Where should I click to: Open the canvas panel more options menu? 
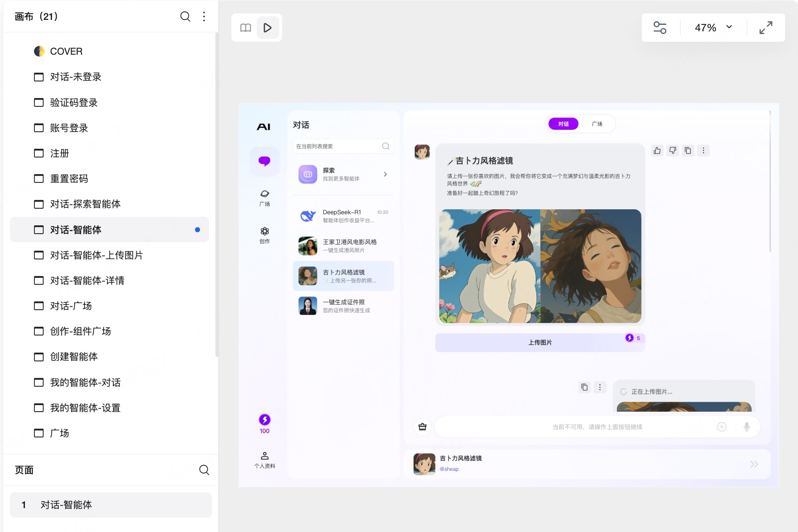[x=204, y=16]
